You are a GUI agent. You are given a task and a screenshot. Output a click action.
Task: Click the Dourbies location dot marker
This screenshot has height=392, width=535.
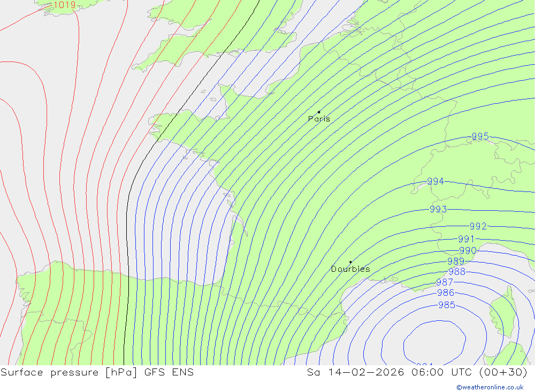pos(350,262)
